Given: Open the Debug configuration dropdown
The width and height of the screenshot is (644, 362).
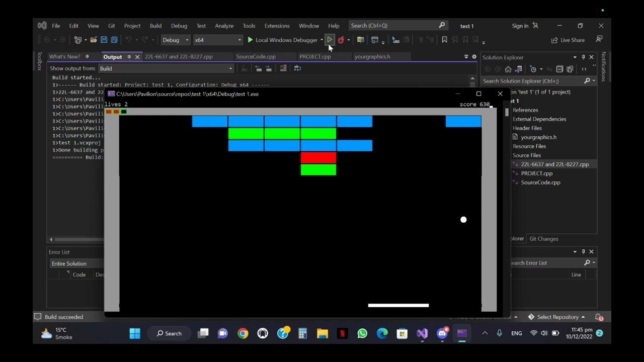Looking at the screenshot, I should (175, 40).
